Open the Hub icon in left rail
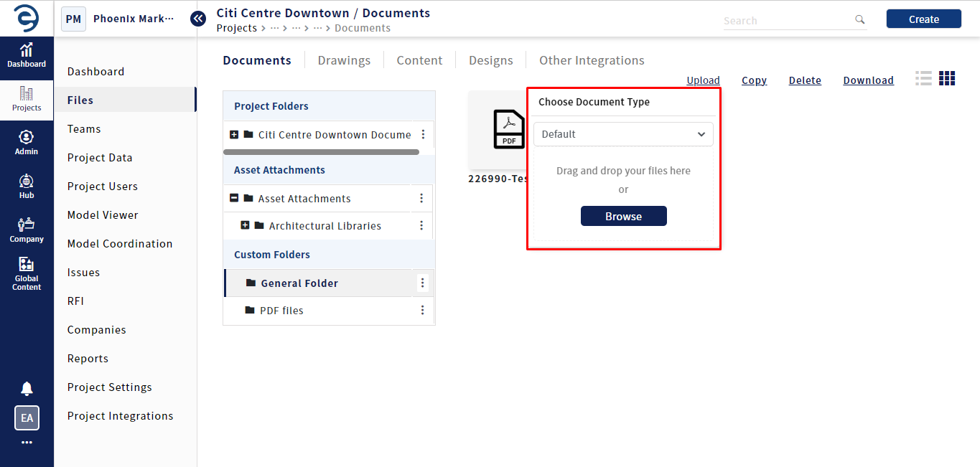Image resolution: width=980 pixels, height=467 pixels. [x=27, y=187]
